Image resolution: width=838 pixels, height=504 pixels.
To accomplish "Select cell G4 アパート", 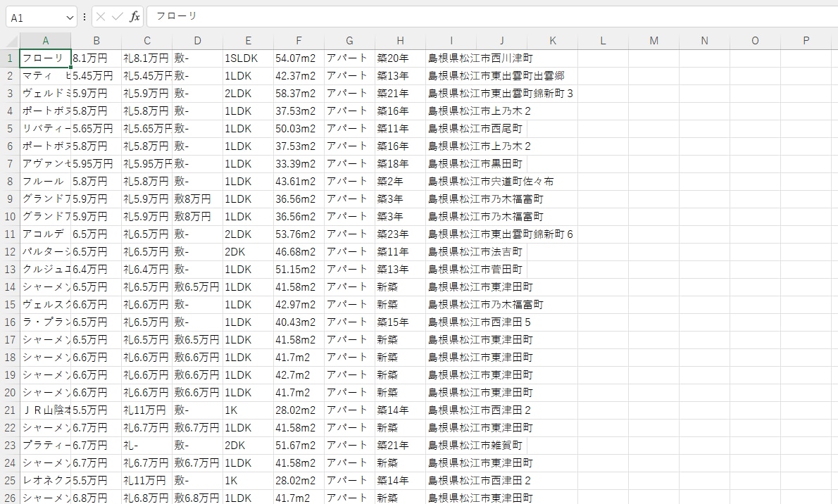I will pyautogui.click(x=349, y=111).
